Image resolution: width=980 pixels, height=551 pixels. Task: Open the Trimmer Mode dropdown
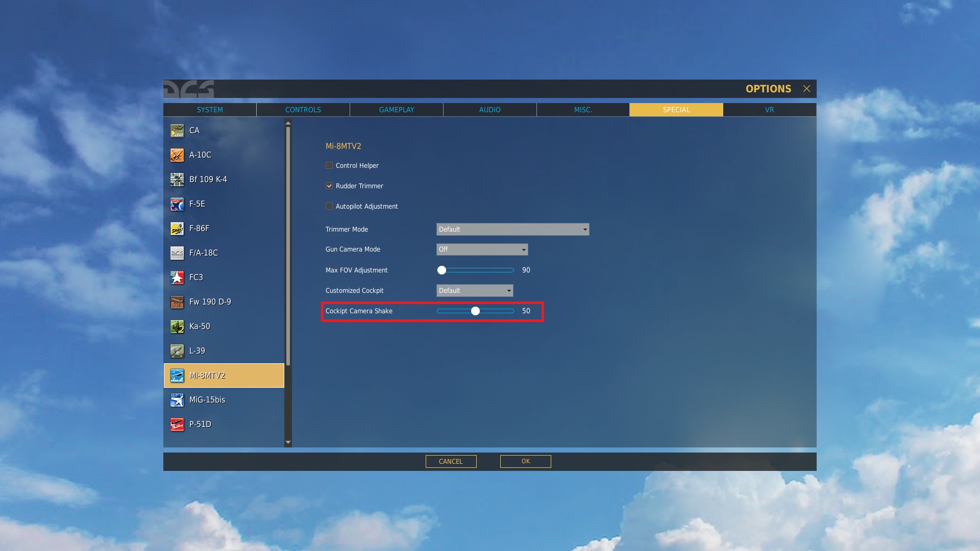pos(512,230)
